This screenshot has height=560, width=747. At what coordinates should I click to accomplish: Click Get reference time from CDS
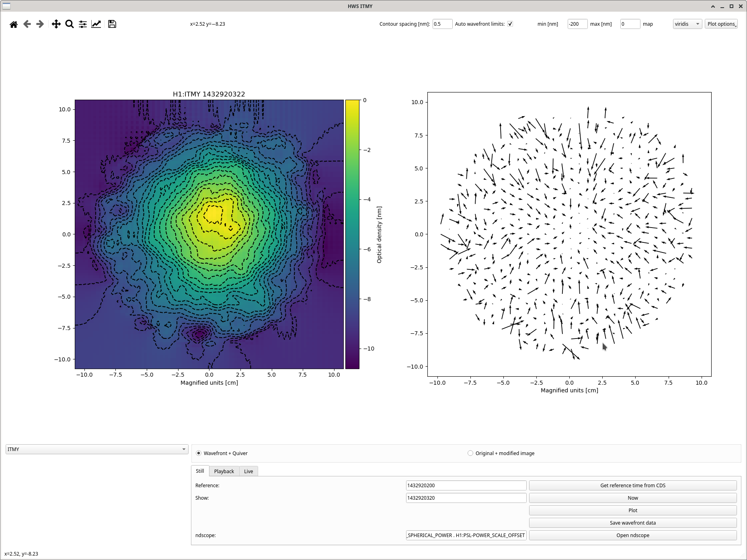coord(633,485)
